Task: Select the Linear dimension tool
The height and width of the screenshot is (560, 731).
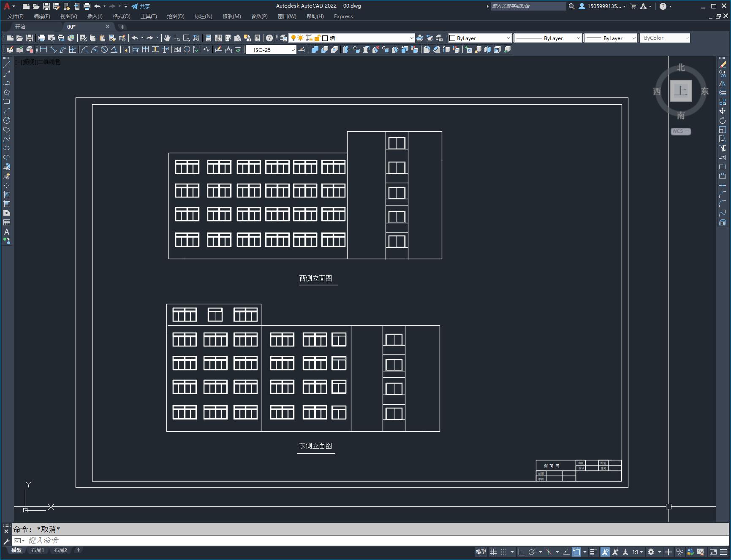Action: (x=43, y=50)
